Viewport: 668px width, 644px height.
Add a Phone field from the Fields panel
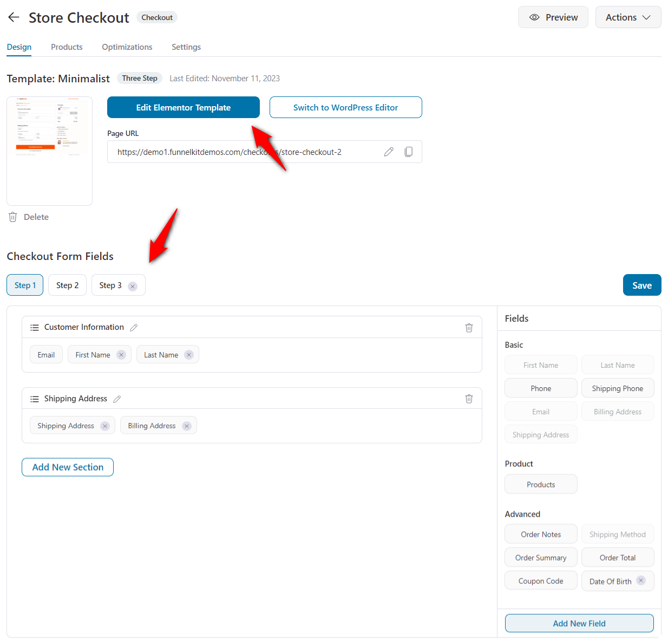[x=540, y=388]
